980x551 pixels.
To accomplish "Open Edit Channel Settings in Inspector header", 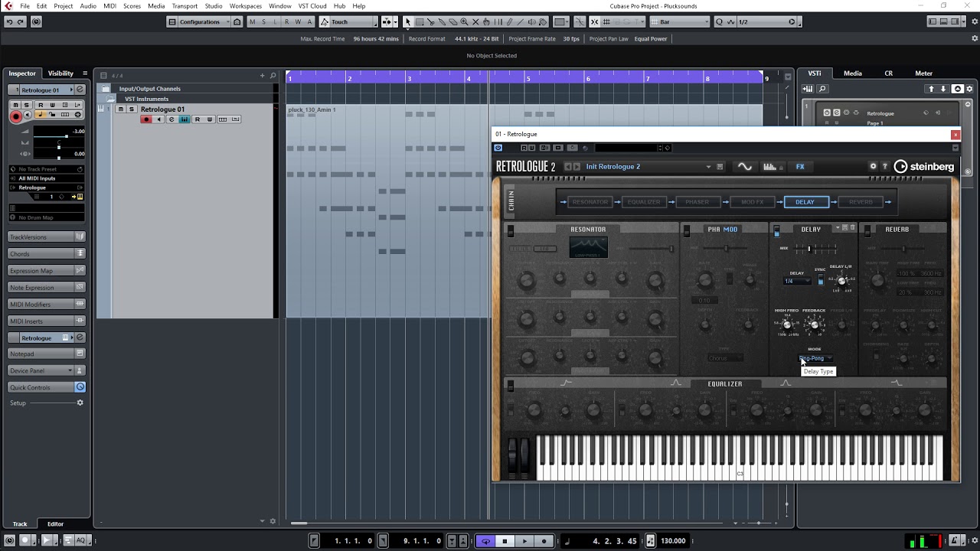I will (x=80, y=90).
